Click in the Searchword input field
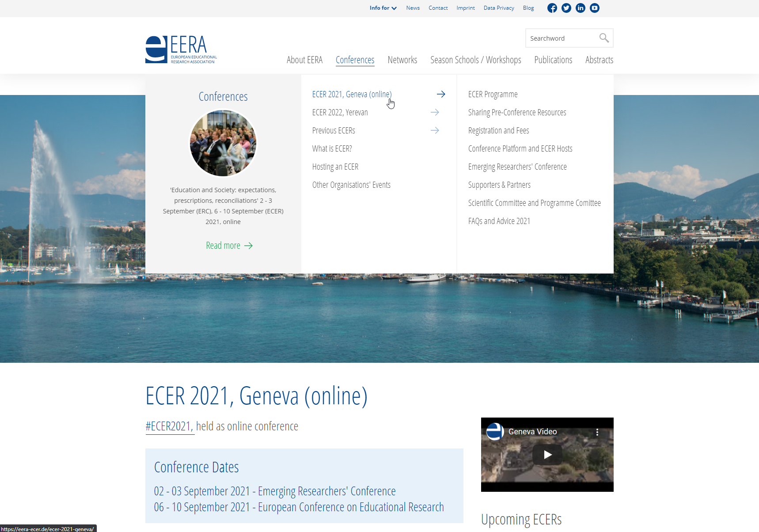This screenshot has height=532, width=759. (561, 38)
